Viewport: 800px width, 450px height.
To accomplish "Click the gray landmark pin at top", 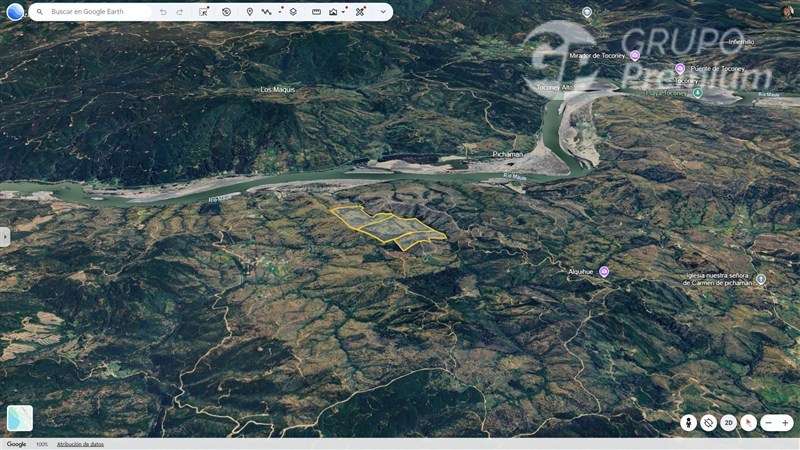I will pyautogui.click(x=587, y=12).
